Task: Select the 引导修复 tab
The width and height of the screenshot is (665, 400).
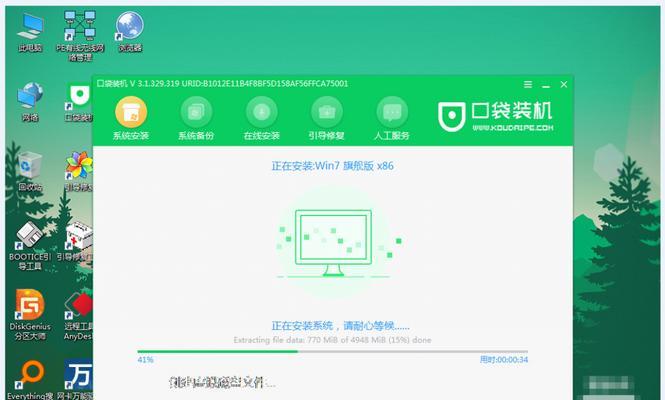Action: (327, 118)
